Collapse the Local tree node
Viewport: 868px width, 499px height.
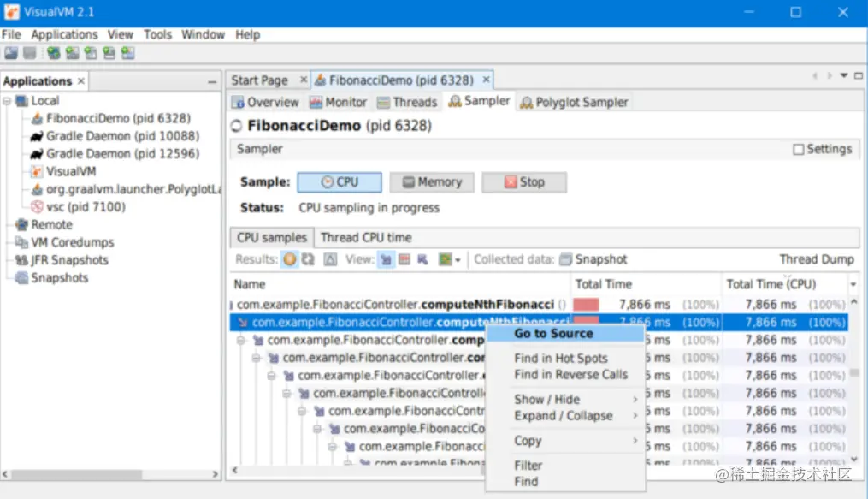7,101
